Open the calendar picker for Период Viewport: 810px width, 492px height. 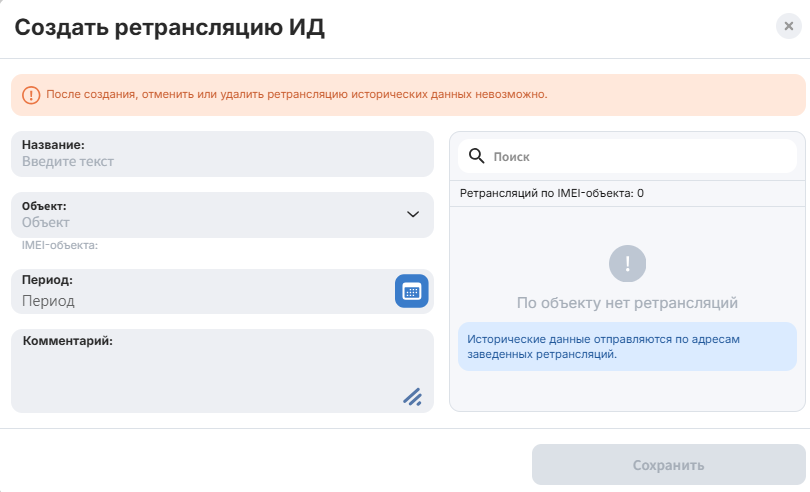[412, 291]
